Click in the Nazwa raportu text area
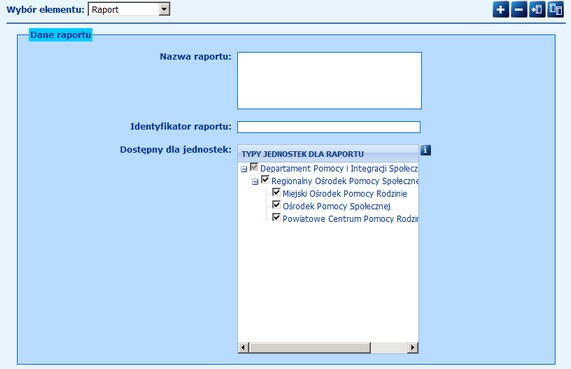This screenshot has width=571, height=369. [329, 81]
